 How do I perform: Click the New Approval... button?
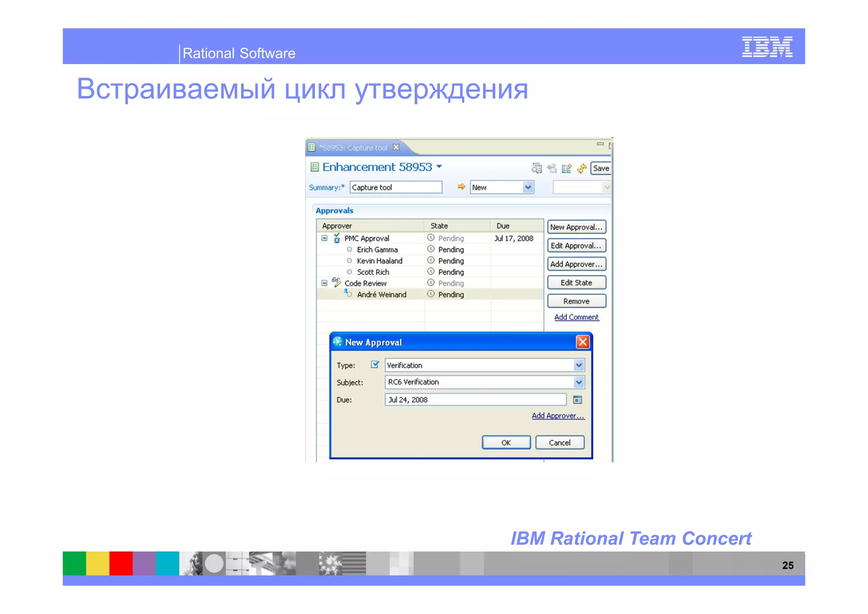[x=576, y=227]
